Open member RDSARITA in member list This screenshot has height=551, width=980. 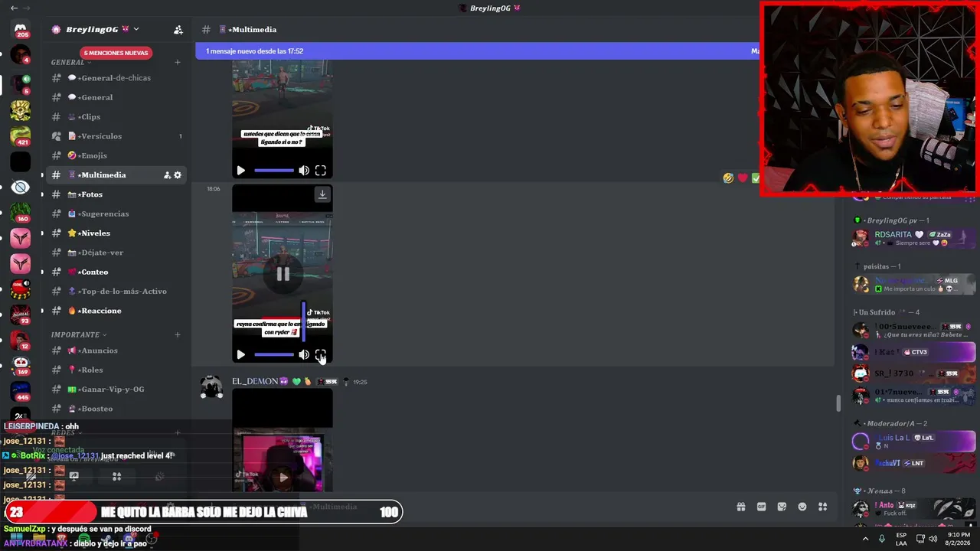[914, 238]
